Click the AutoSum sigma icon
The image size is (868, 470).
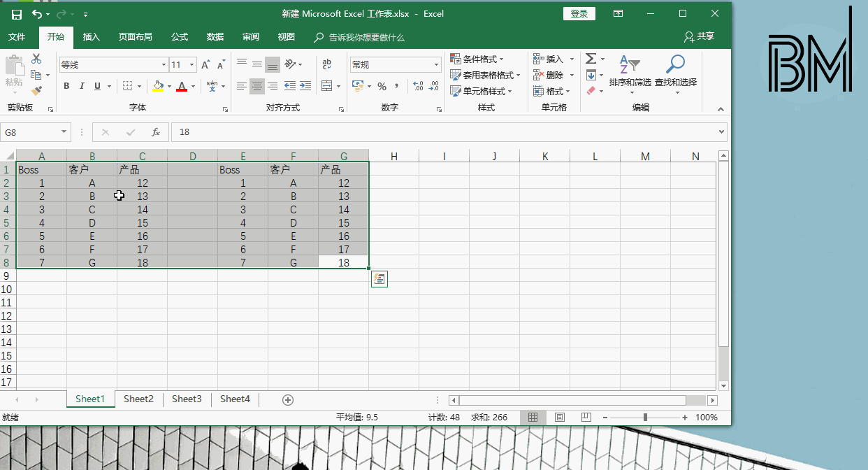[591, 59]
